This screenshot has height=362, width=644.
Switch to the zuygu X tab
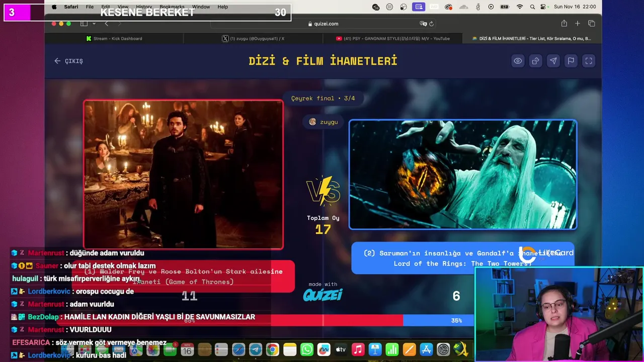pyautogui.click(x=253, y=38)
